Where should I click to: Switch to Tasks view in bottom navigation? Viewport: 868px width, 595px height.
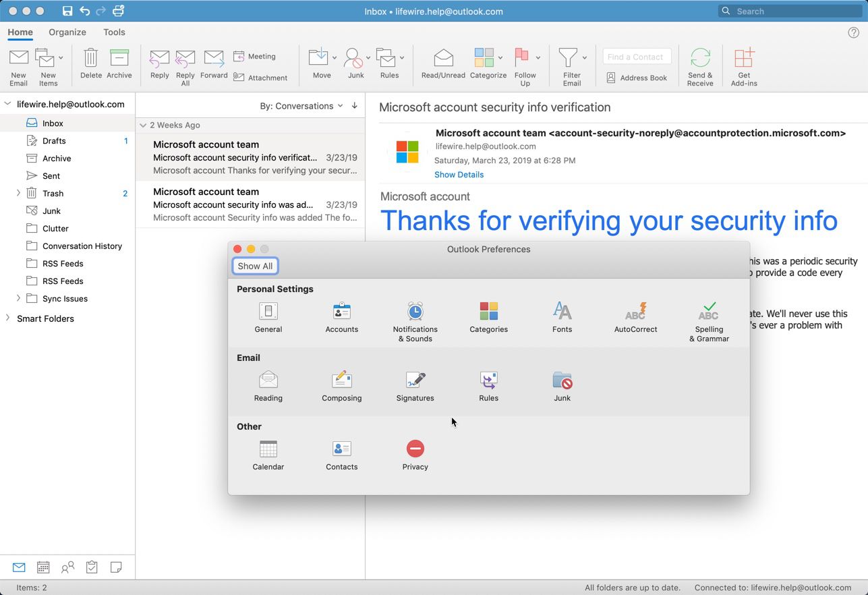point(92,567)
